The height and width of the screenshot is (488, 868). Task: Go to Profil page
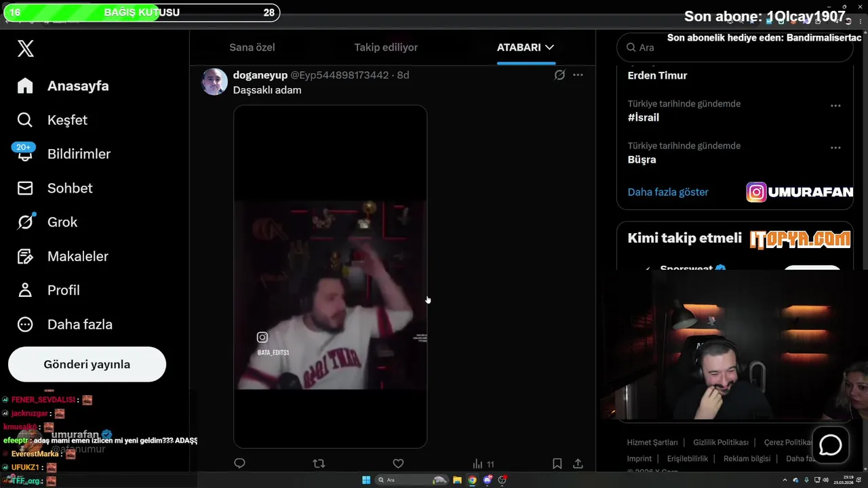click(x=49, y=290)
